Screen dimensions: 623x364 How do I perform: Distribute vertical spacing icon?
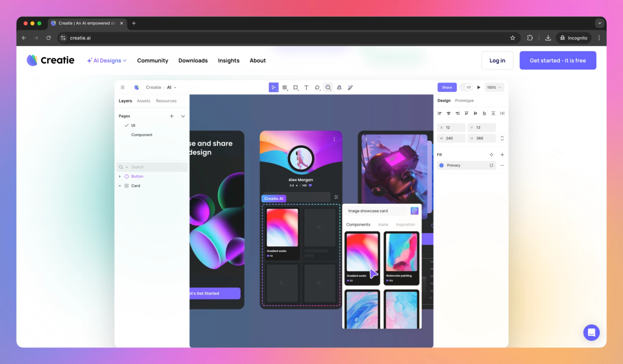point(493,113)
